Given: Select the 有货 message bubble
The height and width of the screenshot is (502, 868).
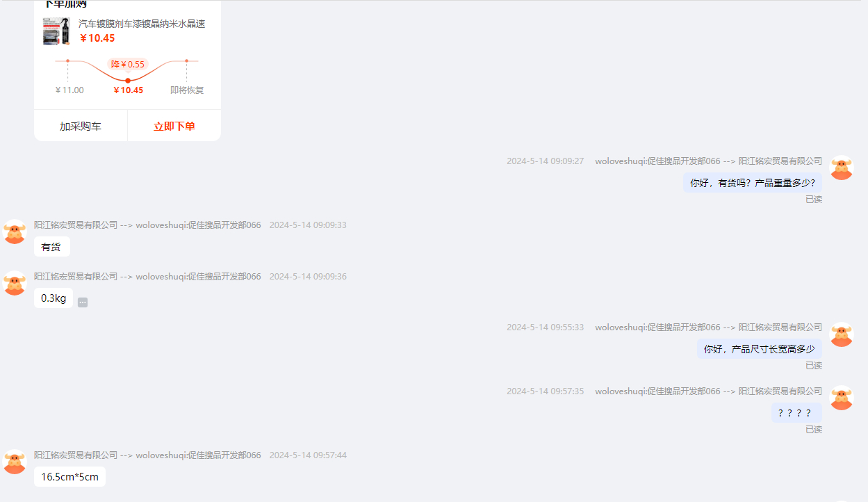Looking at the screenshot, I should (x=51, y=247).
